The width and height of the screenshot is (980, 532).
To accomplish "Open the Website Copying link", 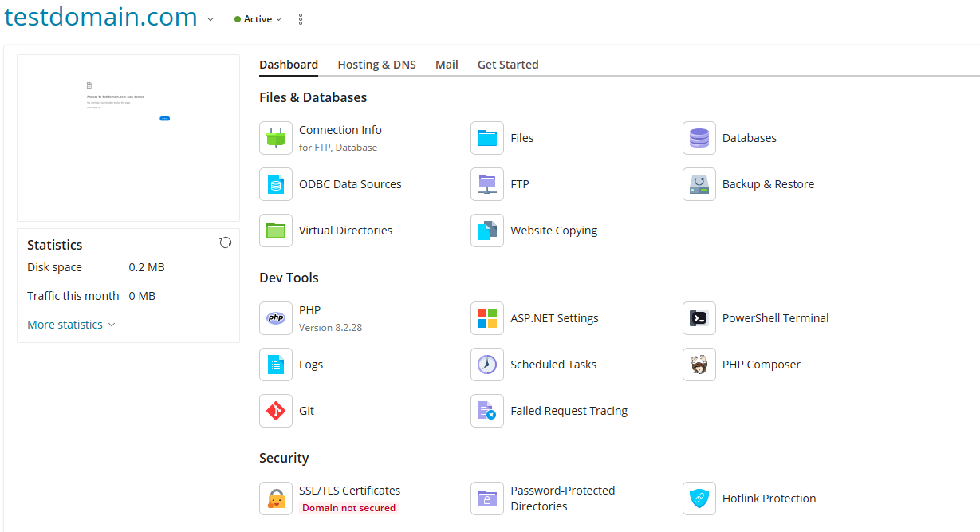I will pyautogui.click(x=554, y=231).
